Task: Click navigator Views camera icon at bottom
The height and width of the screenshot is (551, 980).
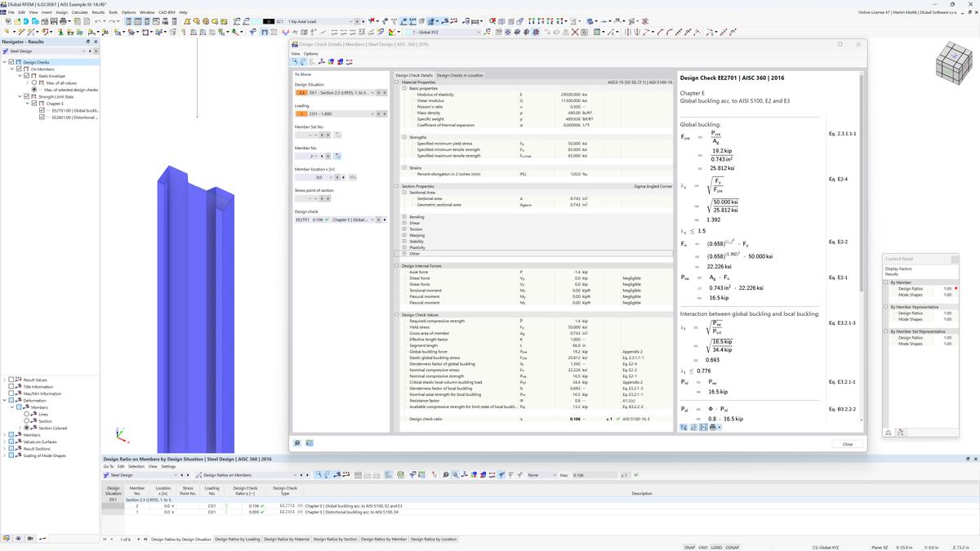Action: 31,539
